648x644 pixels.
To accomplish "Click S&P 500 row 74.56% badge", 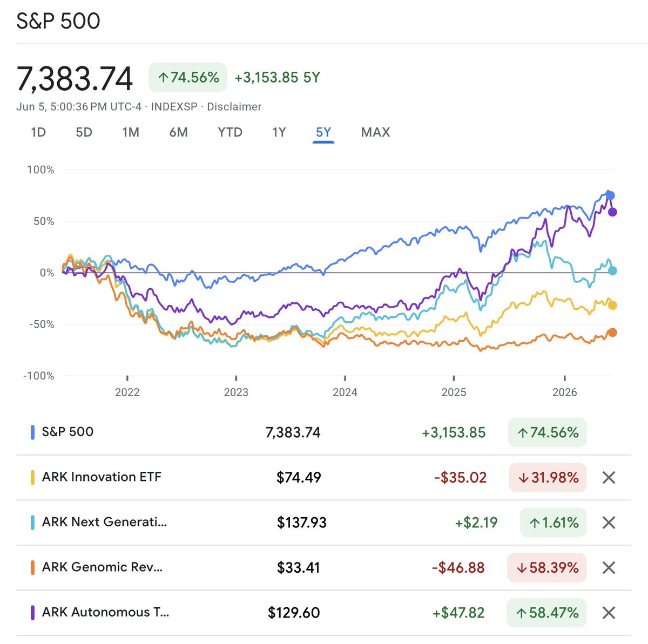I will point(548,432).
